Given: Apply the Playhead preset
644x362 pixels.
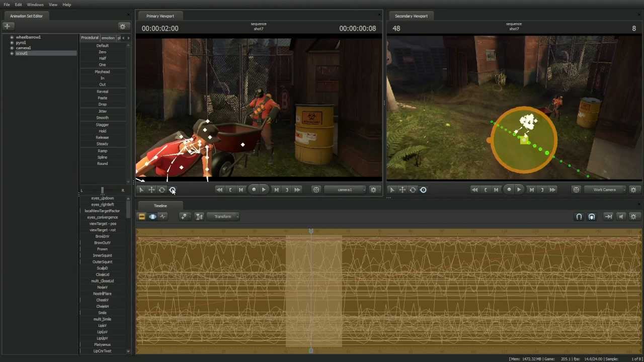Looking at the screenshot, I should tap(102, 72).
